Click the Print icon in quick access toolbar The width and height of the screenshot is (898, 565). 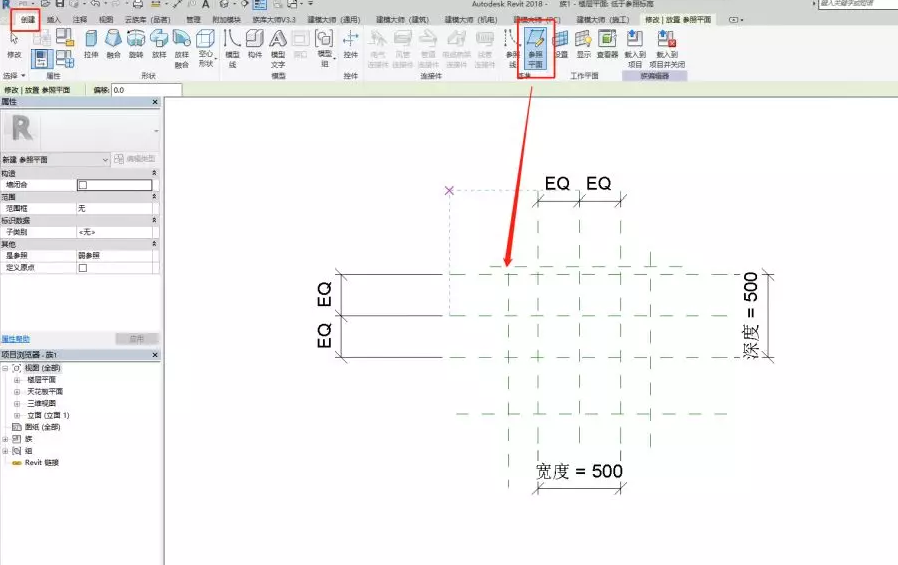point(137,4)
